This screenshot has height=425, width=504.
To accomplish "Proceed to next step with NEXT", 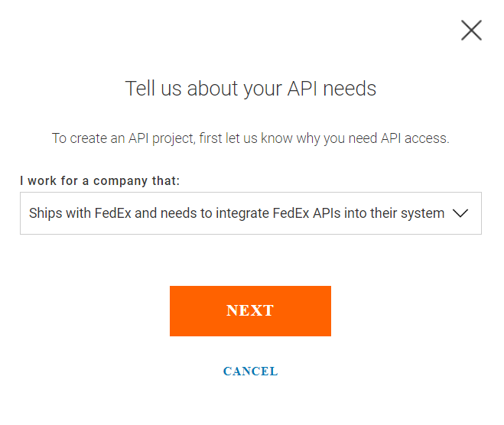I will (250, 310).
